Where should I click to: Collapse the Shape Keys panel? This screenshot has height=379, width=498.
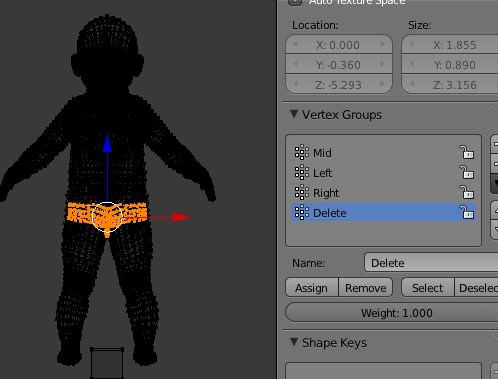tap(294, 342)
